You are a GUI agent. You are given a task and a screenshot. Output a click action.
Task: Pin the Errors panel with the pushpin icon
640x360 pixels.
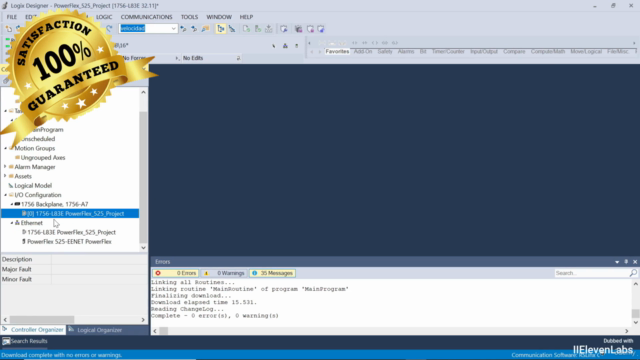pos(626,262)
